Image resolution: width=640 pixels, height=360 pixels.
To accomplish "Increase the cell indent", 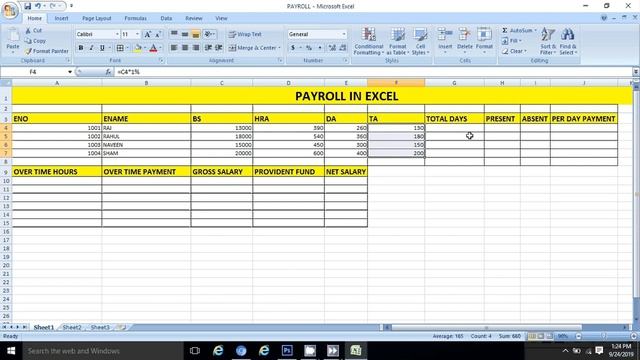I will pyautogui.click(x=219, y=48).
